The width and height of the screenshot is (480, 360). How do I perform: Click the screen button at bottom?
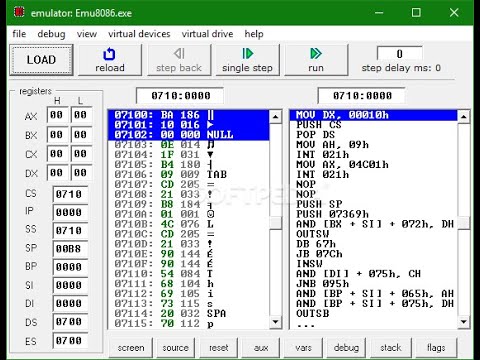click(131, 348)
